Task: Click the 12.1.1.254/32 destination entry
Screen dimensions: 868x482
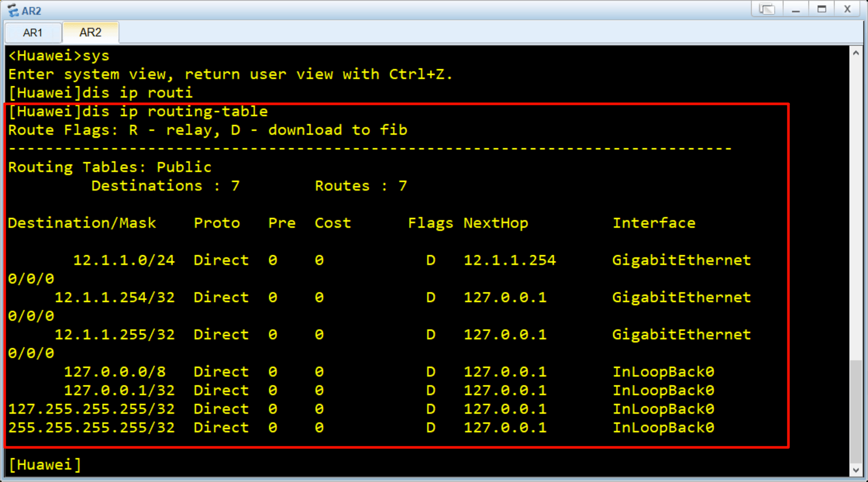Action: pyautogui.click(x=115, y=298)
